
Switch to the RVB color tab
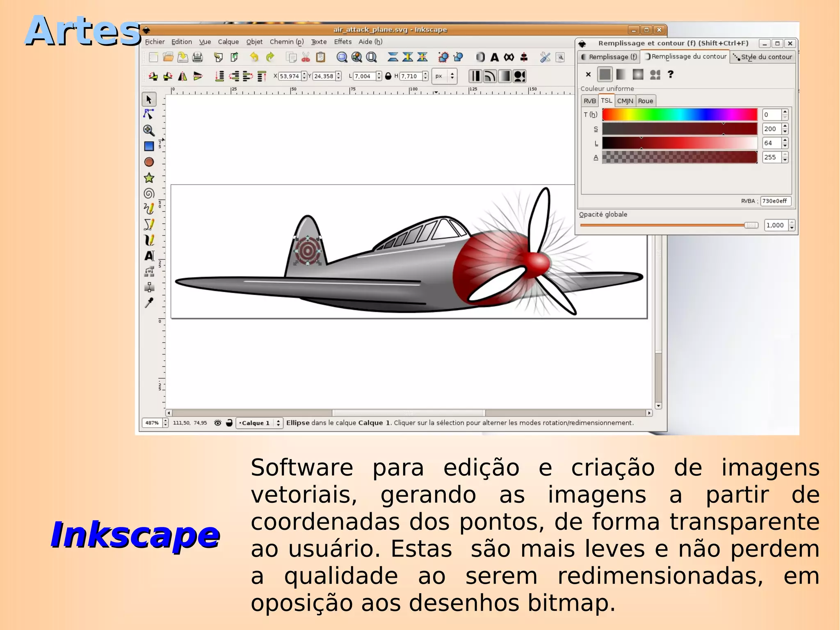[x=590, y=101]
